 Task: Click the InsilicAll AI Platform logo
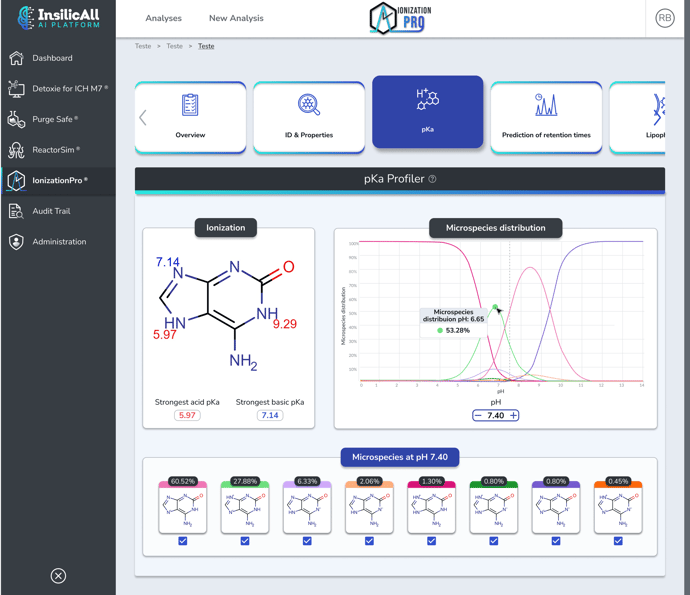[x=59, y=18]
